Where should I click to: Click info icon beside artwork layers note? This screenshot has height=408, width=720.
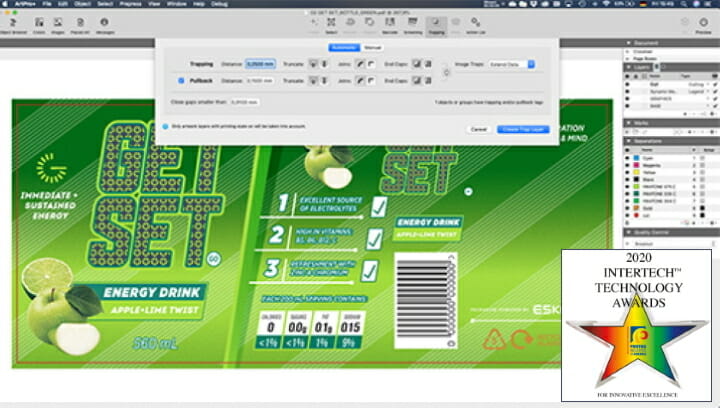tap(165, 126)
